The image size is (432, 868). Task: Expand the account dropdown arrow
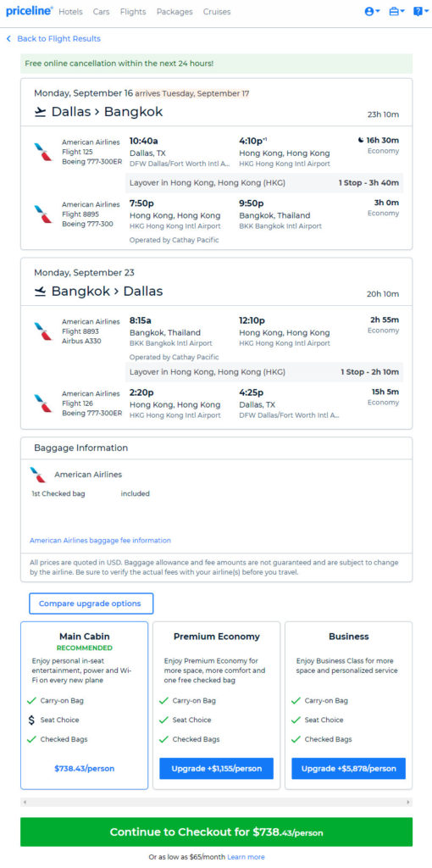(378, 12)
